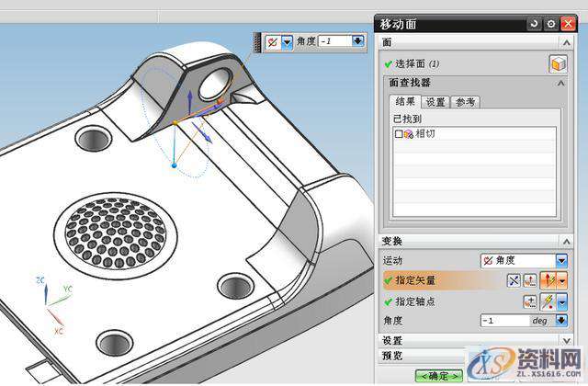Open dialog options gear in 移动面 title bar
588x386 pixels.
[550, 23]
